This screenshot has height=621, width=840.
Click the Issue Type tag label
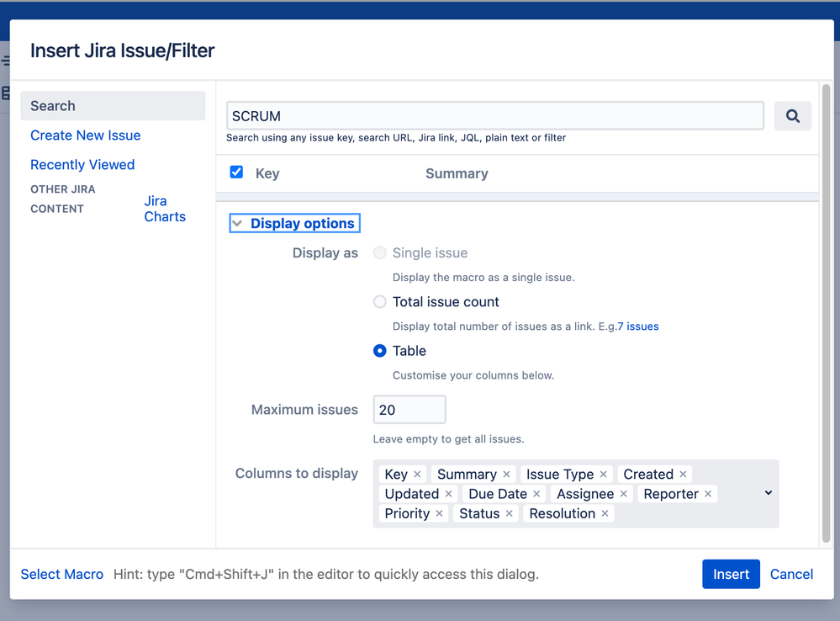point(560,474)
